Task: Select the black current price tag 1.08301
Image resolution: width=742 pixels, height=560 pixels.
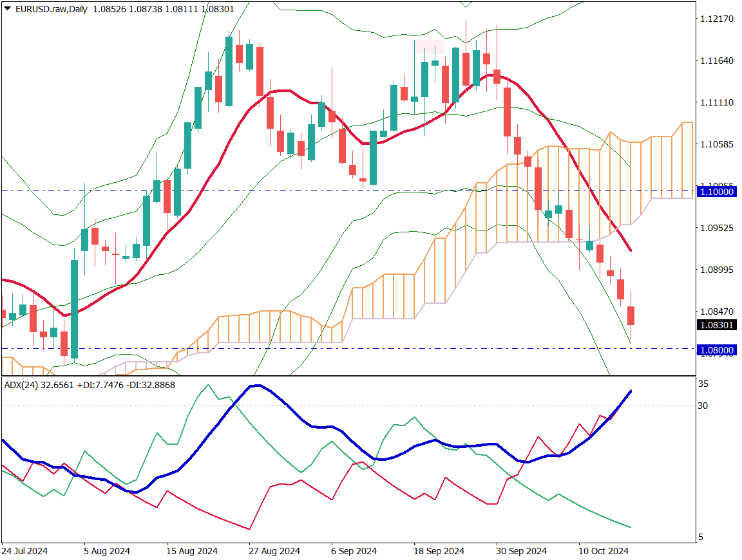Action: coord(716,325)
